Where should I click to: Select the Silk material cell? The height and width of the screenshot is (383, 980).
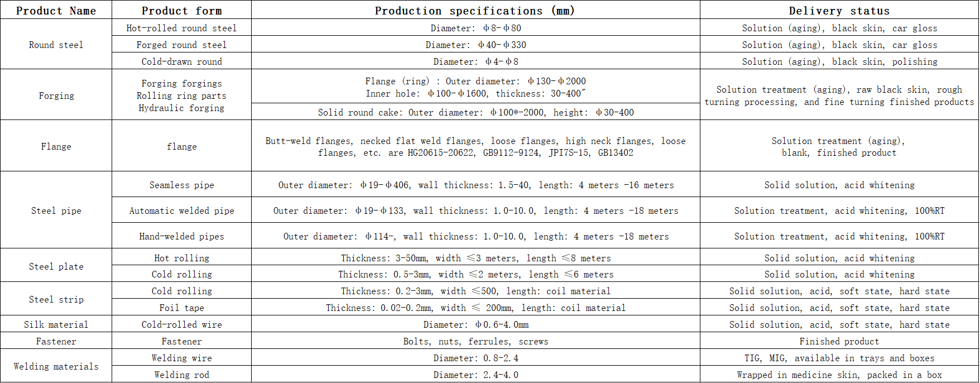point(56,324)
